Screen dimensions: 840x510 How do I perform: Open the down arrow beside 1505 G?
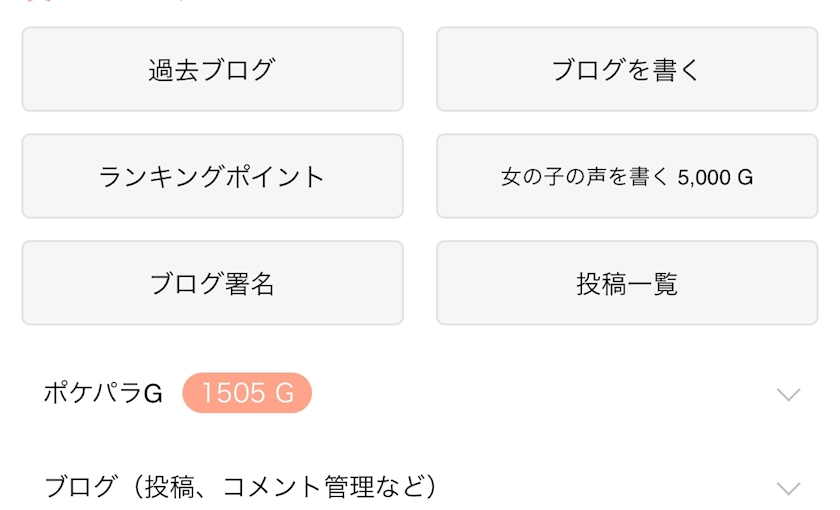[x=788, y=394]
